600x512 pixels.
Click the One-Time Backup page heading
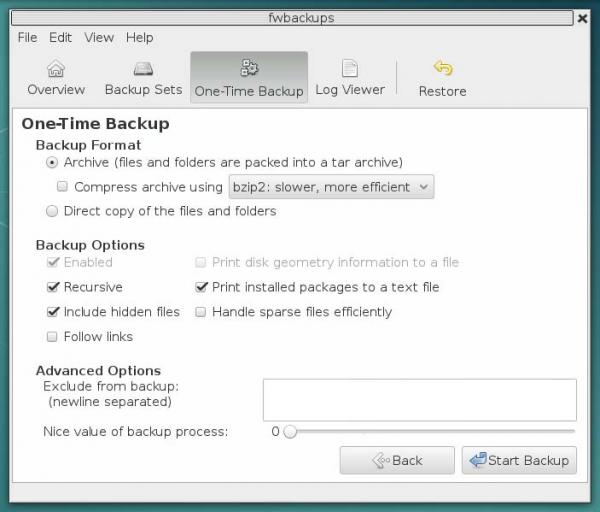coord(96,124)
